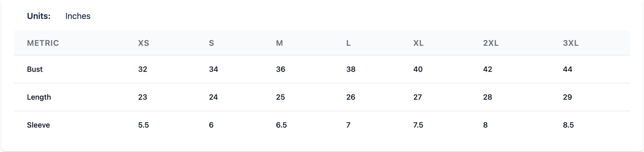Select the M bust value 36
The height and width of the screenshot is (152, 644).
(x=280, y=69)
